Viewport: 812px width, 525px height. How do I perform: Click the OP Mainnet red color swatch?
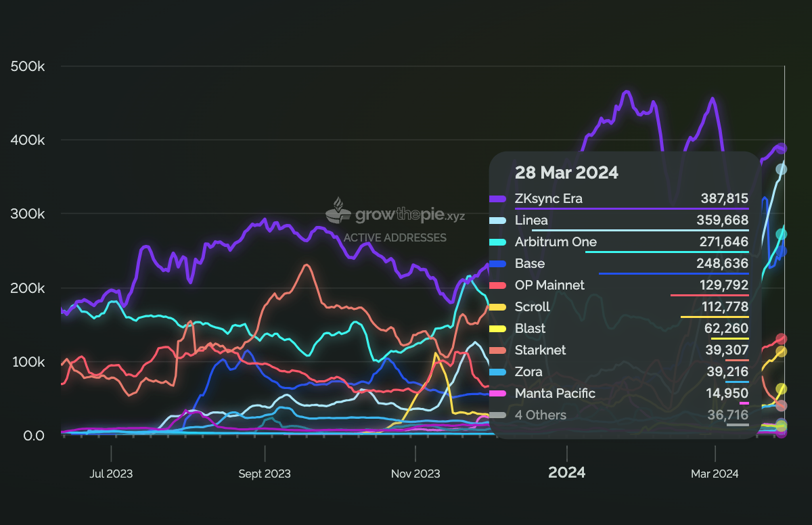pos(497,286)
